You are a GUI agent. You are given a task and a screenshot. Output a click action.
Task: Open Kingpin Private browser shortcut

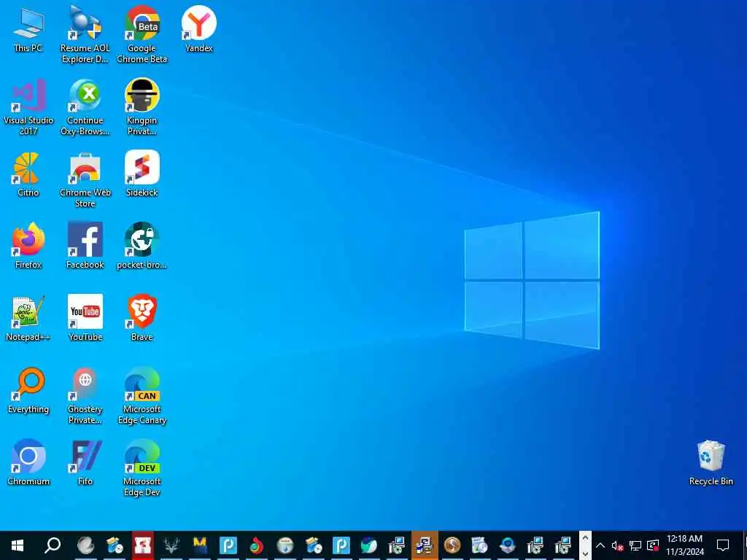click(142, 107)
